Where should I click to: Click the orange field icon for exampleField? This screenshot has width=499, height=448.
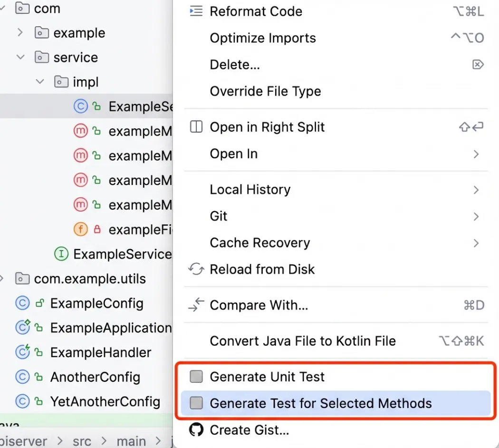click(x=81, y=230)
